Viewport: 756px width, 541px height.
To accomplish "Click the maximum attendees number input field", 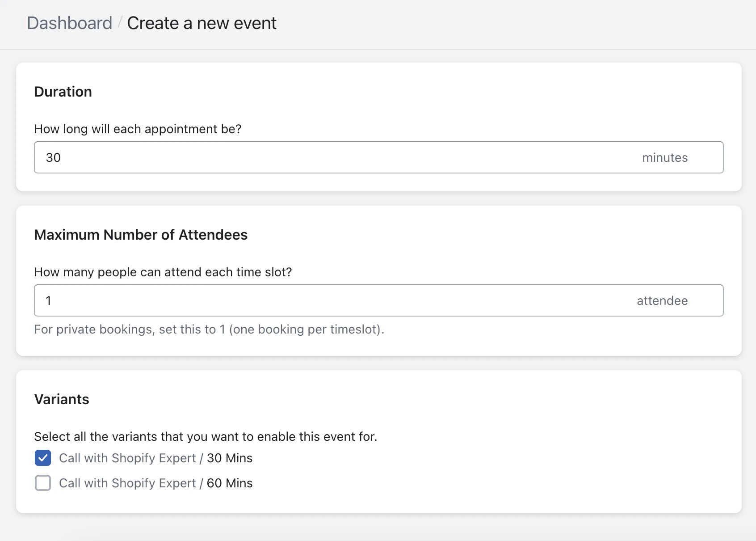I will (x=378, y=300).
